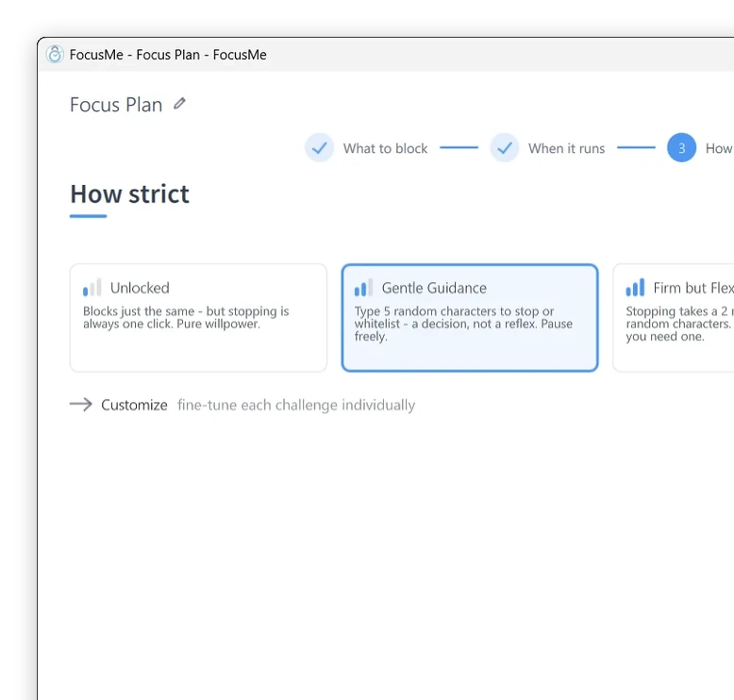Expand the Customize options
The image size is (734, 700).
(x=134, y=405)
